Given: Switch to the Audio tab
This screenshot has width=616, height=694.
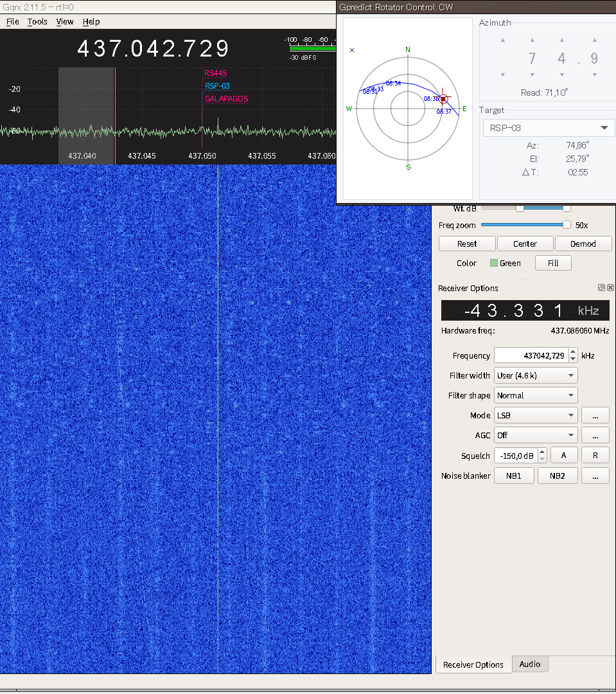Looking at the screenshot, I should click(x=530, y=664).
